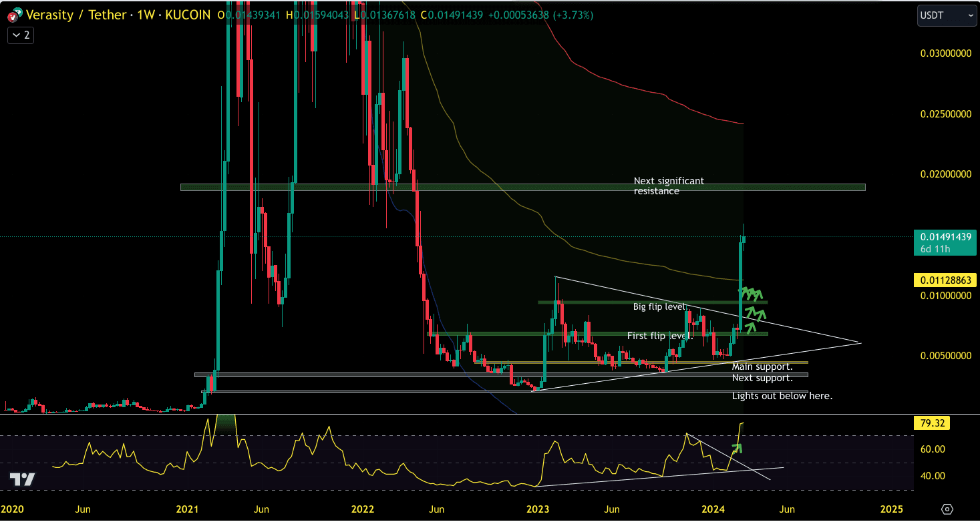The image size is (980, 522).
Task: Click the 0.00500000 price axis label
Action: tap(946, 356)
